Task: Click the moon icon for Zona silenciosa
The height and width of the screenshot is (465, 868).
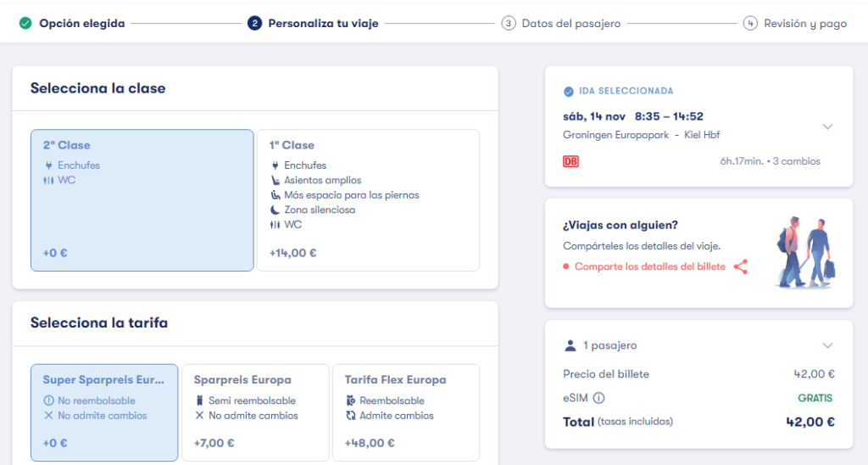Action: [x=275, y=210]
